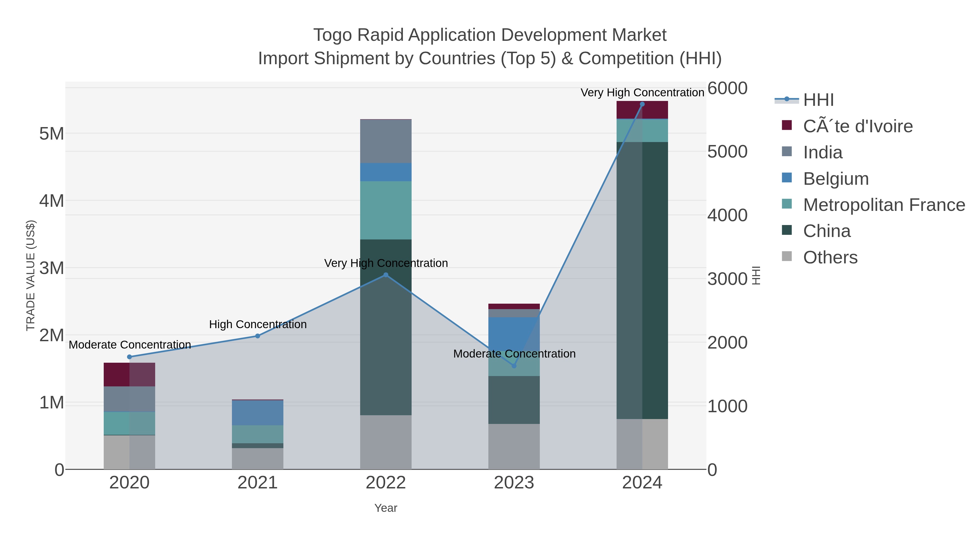Toggle the China legend entry

[x=816, y=231]
